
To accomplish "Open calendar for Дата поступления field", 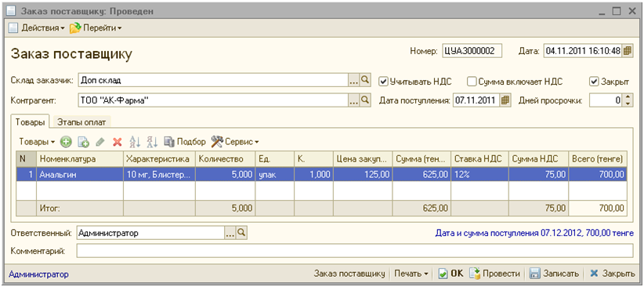I will tap(505, 100).
